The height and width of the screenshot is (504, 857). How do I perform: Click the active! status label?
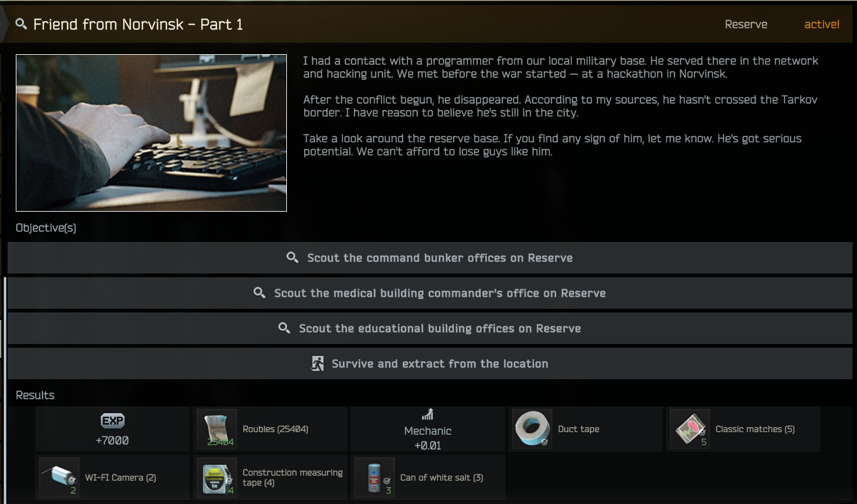[822, 25]
